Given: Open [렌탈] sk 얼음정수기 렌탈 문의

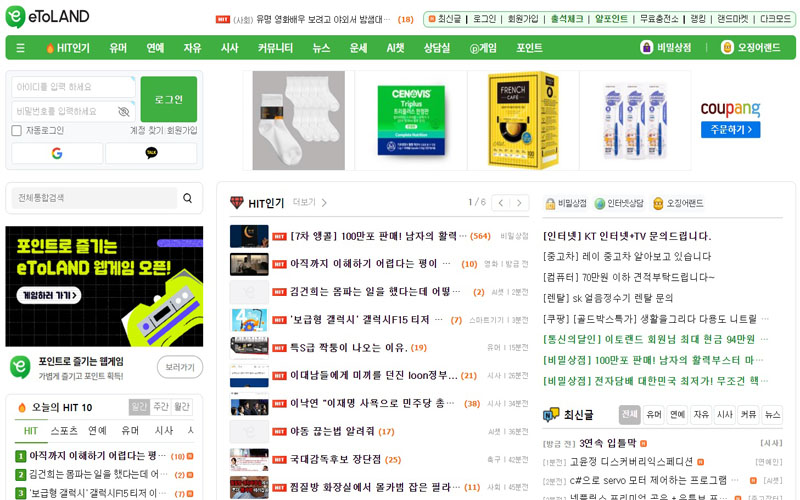Looking at the screenshot, I should tap(608, 298).
